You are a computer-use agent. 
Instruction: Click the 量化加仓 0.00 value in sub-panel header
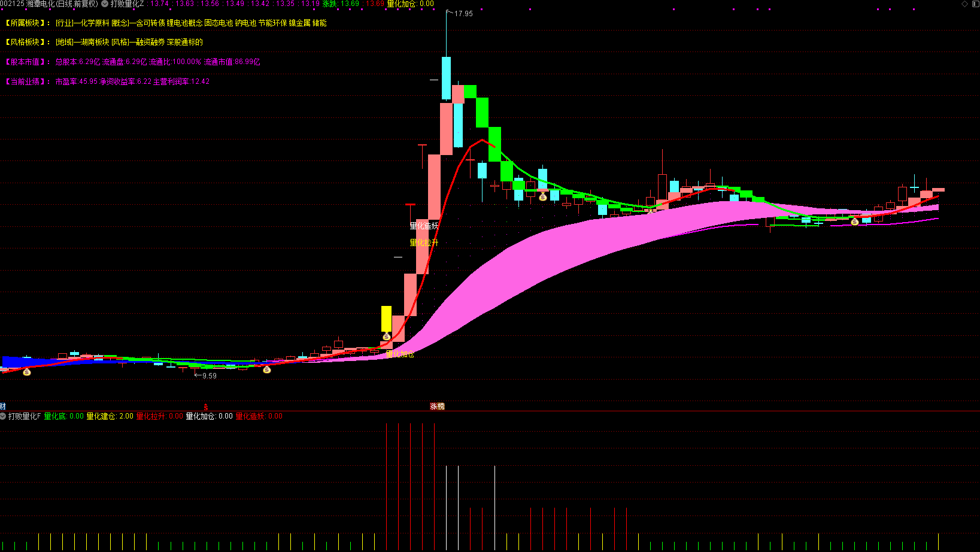(210, 416)
